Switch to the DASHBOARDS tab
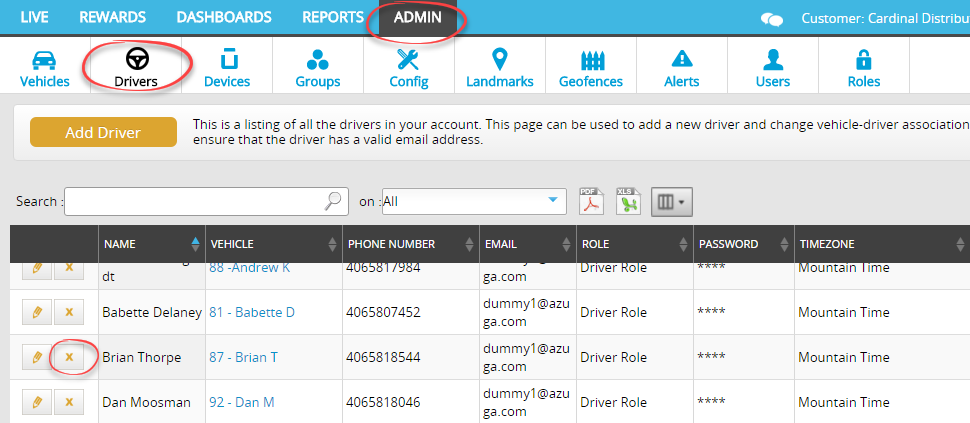This screenshot has height=423, width=970. pos(224,17)
